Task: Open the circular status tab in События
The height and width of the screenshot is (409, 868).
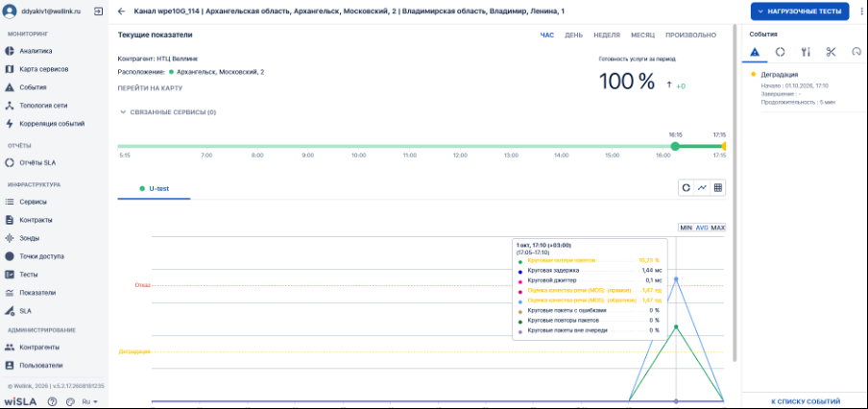Action: coord(780,52)
